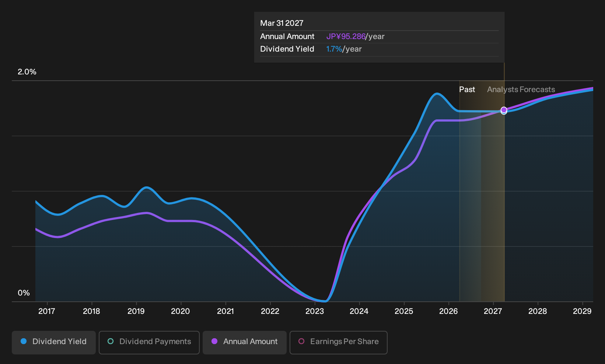Select the 2020 x-axis year label
Image resolution: width=605 pixels, height=364 pixels.
(181, 311)
